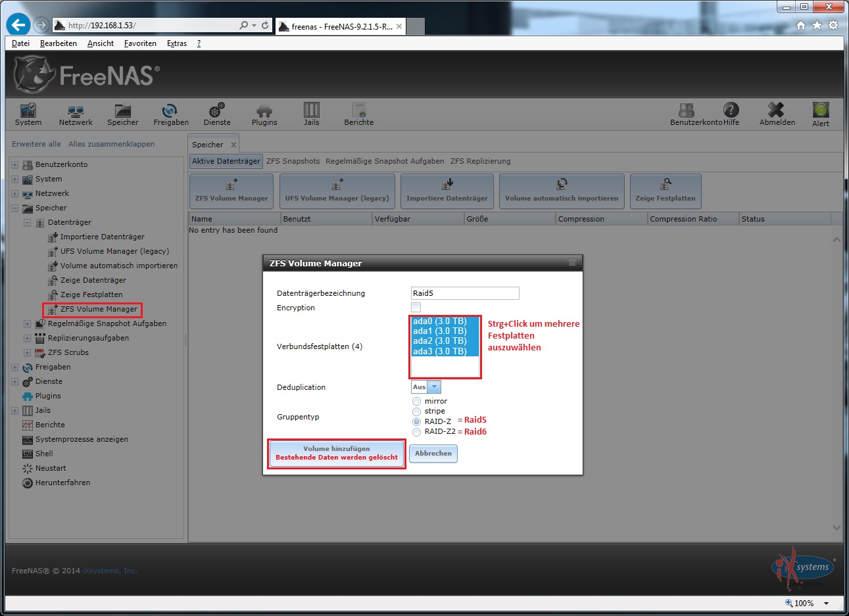Close the ZFS Volume Manager dialog
This screenshot has width=849, height=616.
[x=572, y=263]
